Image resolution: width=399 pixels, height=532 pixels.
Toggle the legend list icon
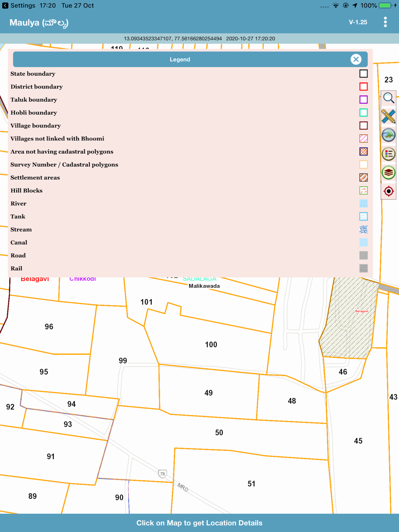point(389,154)
